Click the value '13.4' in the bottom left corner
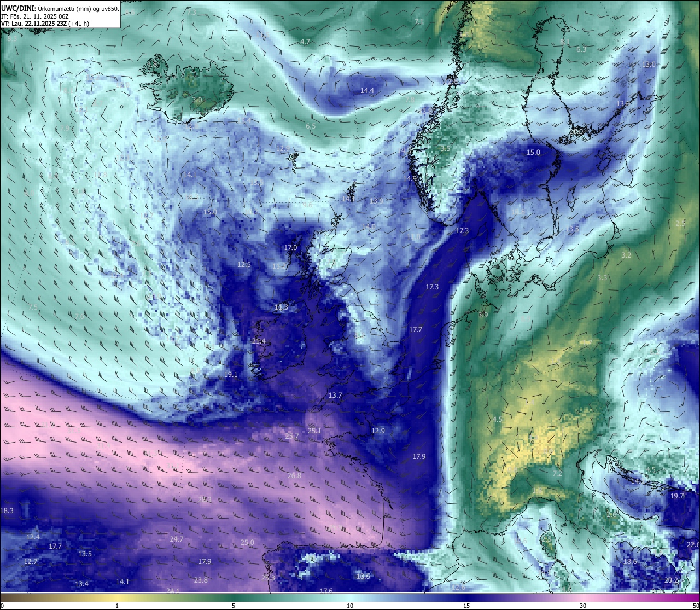Screen dimensions: 700x610 (x=81, y=584)
